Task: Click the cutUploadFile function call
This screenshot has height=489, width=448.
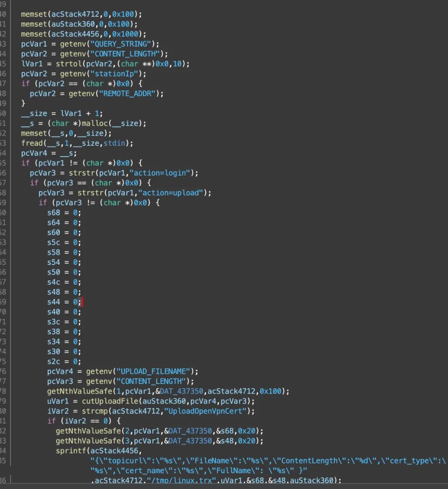Action: [168, 402]
